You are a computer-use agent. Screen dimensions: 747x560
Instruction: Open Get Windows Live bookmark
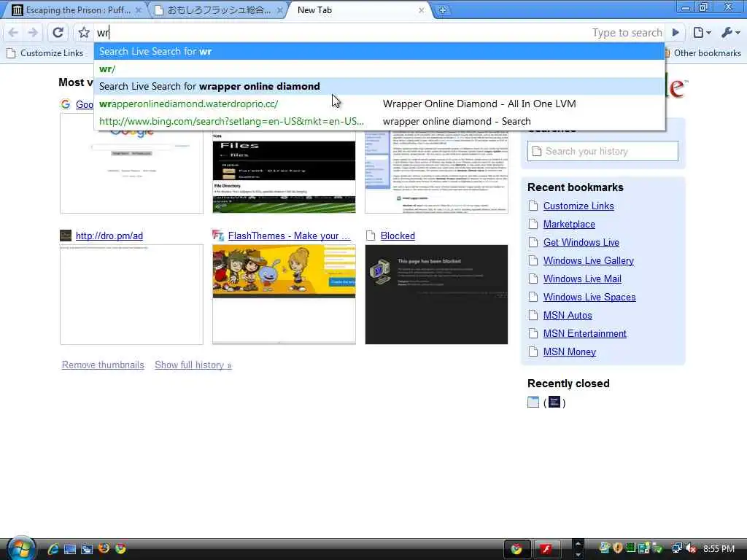pos(581,242)
